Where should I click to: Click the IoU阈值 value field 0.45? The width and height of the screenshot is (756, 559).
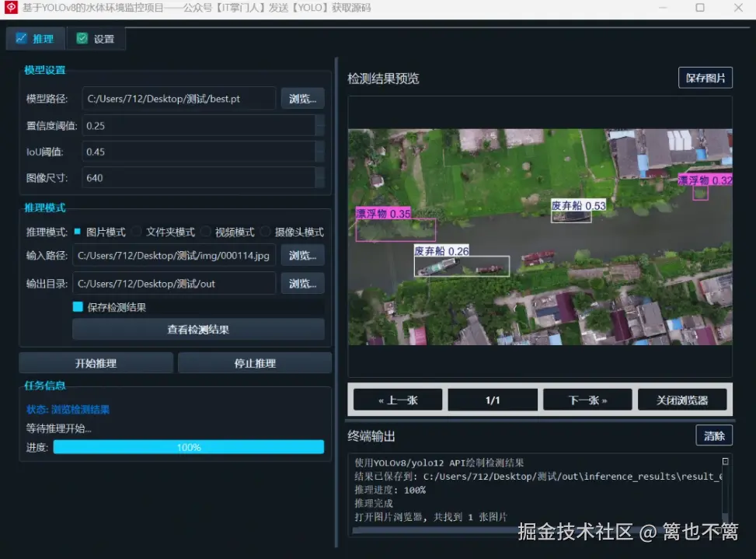click(x=199, y=152)
